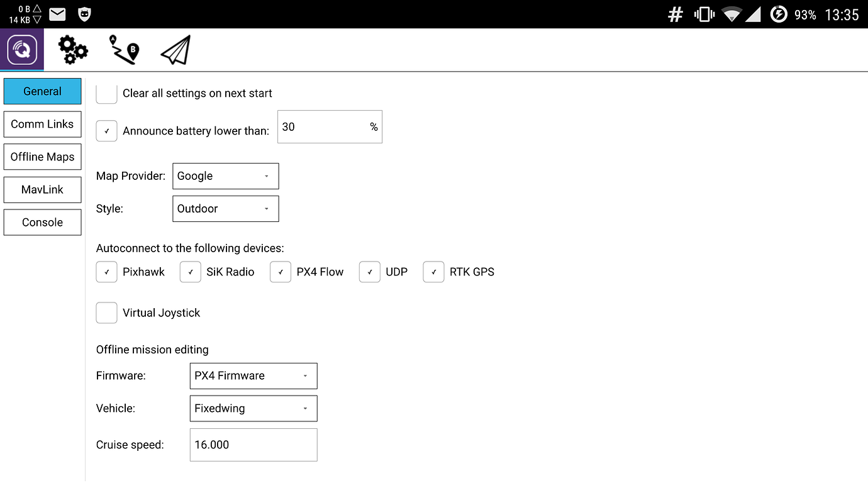Open the Gmail notification icon in status bar
The height and width of the screenshot is (488, 868).
(x=57, y=13)
